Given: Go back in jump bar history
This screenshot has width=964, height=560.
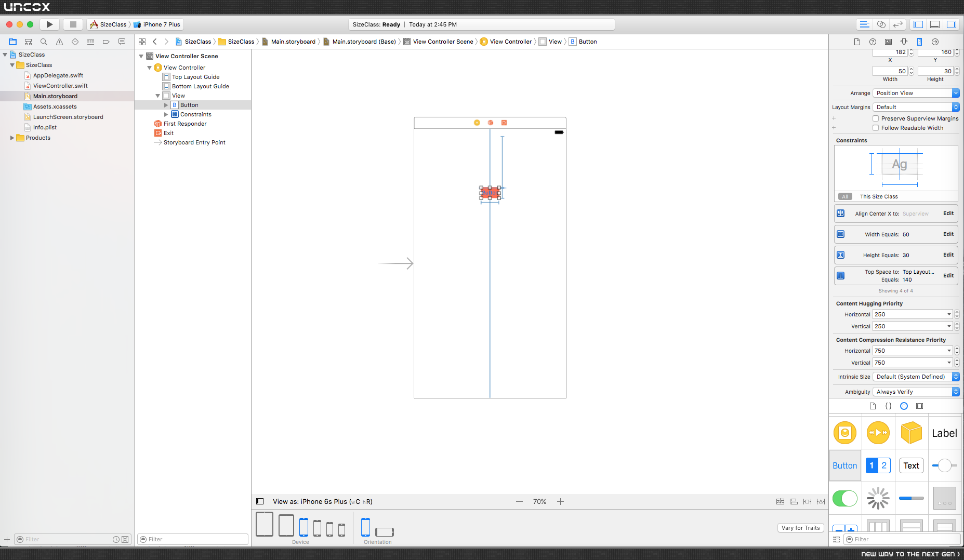Looking at the screenshot, I should (x=155, y=42).
